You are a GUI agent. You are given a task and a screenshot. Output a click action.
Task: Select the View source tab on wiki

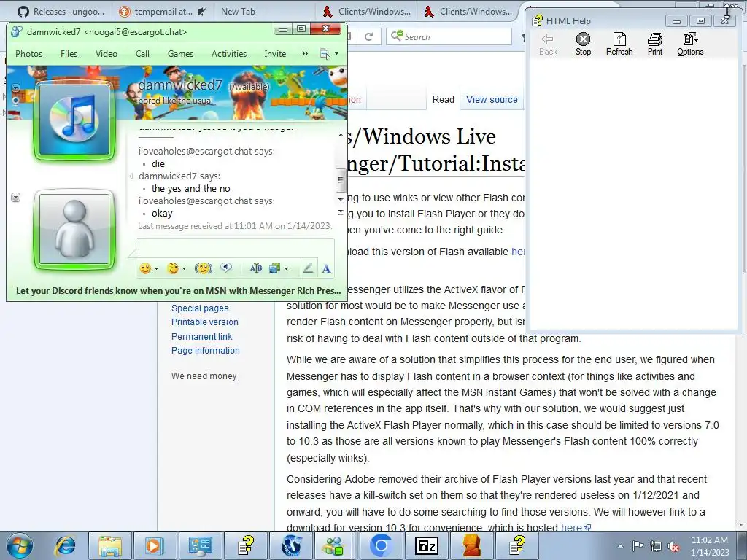tap(492, 99)
